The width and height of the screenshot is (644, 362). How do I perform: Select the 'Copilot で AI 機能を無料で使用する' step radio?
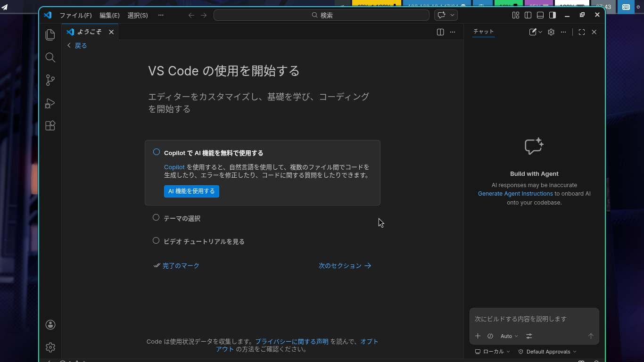[157, 152]
